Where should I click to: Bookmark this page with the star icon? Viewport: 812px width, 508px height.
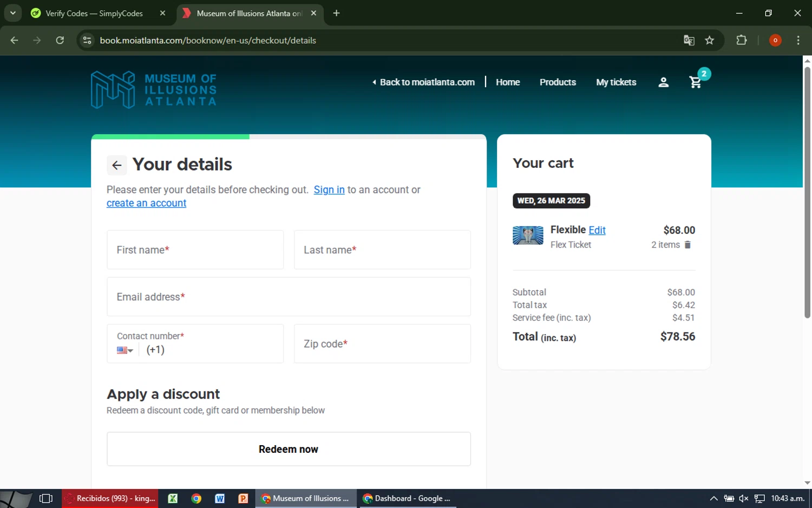pyautogui.click(x=709, y=40)
